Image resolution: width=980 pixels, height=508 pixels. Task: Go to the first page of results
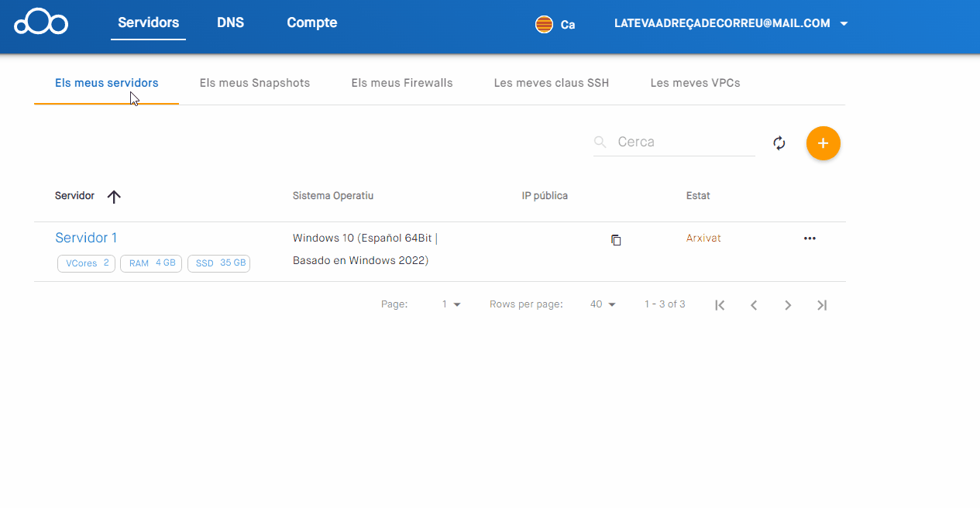coord(720,305)
